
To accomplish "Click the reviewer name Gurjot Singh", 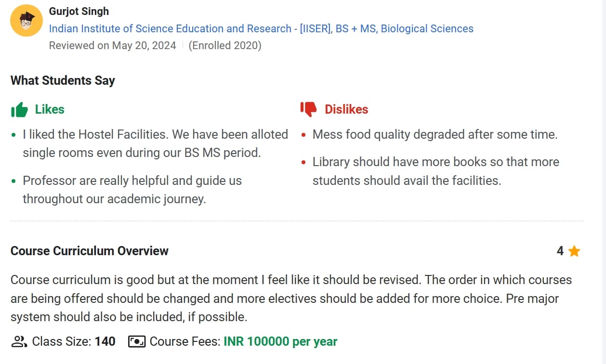I will [x=79, y=11].
